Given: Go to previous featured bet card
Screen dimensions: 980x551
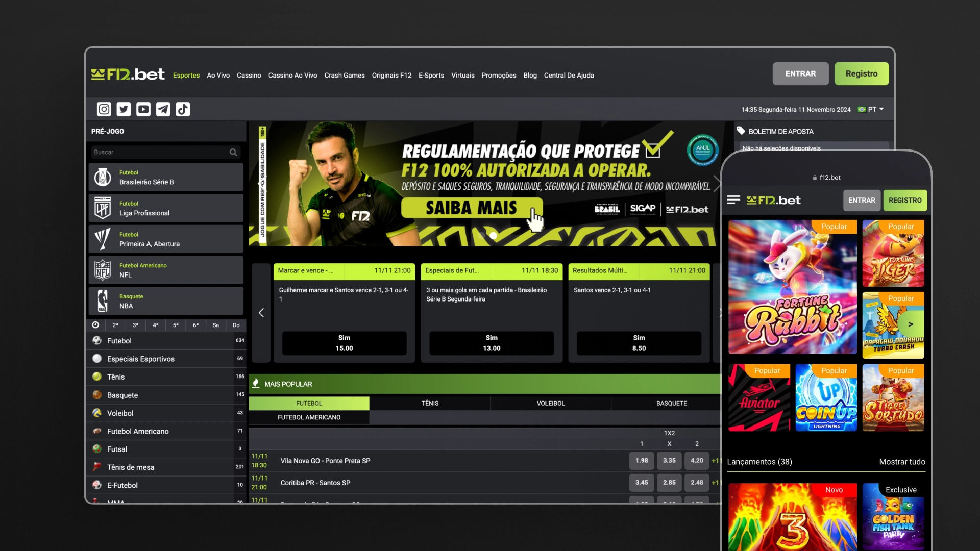Looking at the screenshot, I should 261,313.
